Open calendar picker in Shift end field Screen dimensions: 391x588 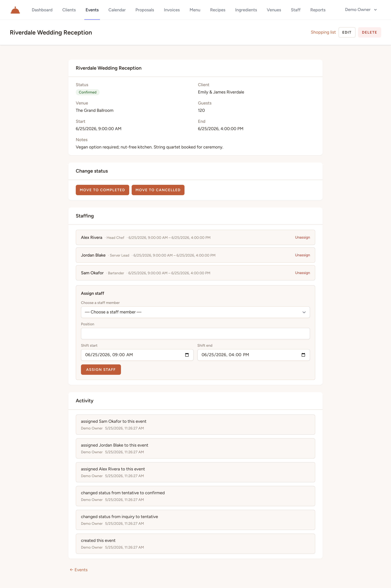[303, 355]
